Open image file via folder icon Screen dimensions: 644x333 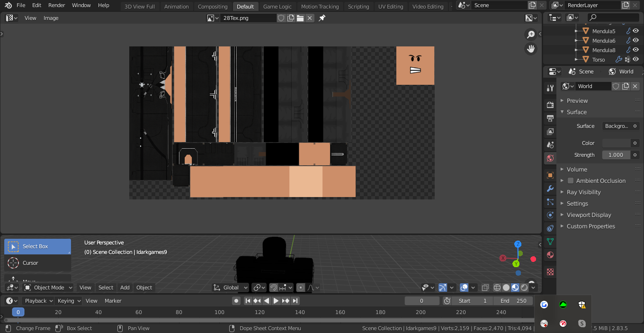(300, 18)
